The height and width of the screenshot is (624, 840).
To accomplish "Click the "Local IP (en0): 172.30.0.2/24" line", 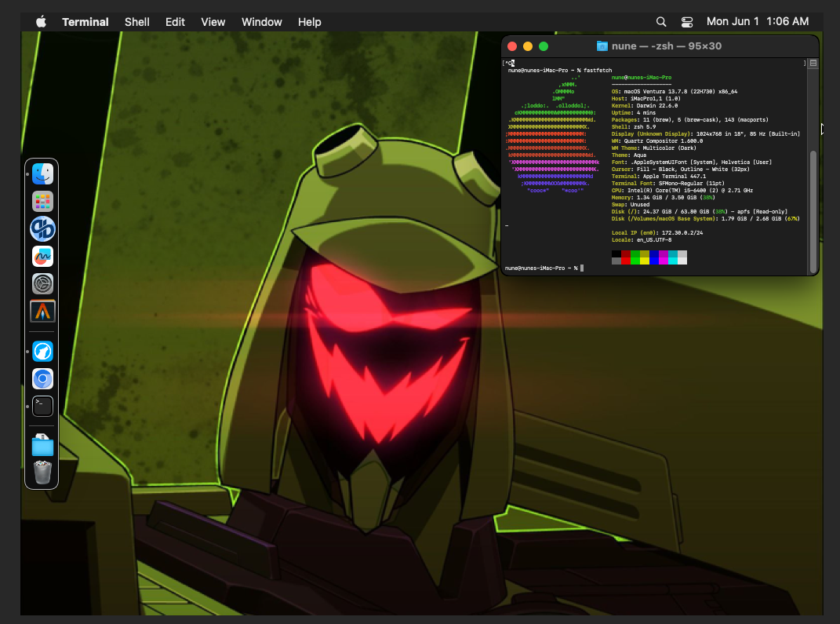I will coord(656,232).
